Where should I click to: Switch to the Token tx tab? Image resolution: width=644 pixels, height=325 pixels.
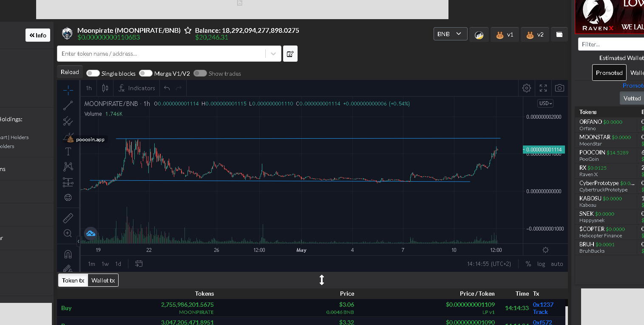point(73,280)
